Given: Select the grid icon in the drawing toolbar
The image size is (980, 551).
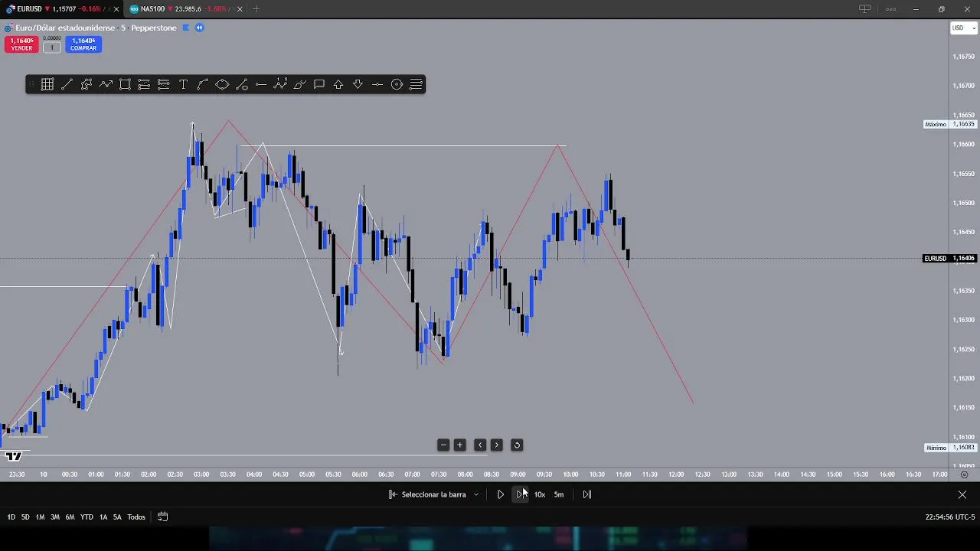Looking at the screenshot, I should point(47,84).
